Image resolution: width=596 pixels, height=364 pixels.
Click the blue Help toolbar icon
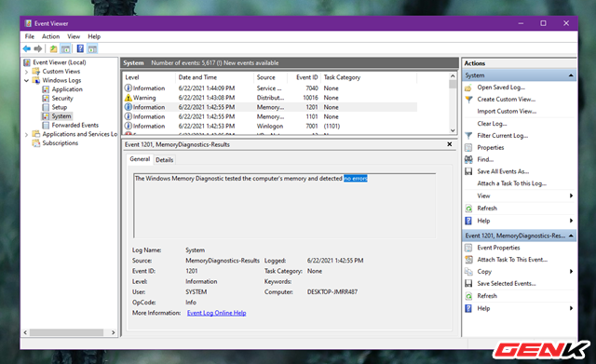[80, 48]
